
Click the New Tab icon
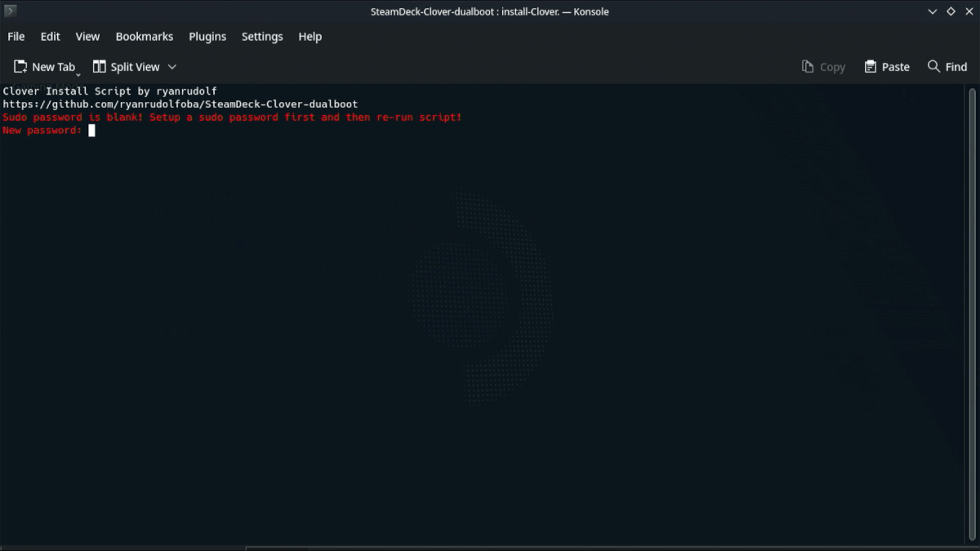(20, 67)
